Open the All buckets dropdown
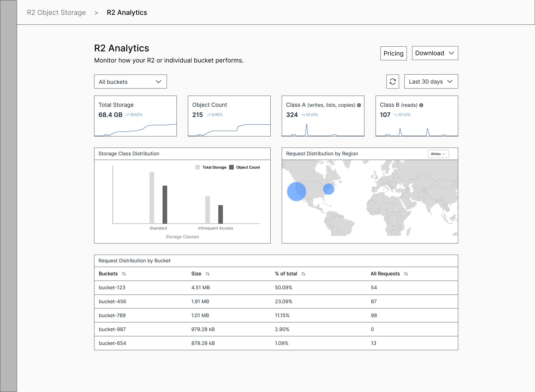Image resolution: width=535 pixels, height=392 pixels. point(130,82)
